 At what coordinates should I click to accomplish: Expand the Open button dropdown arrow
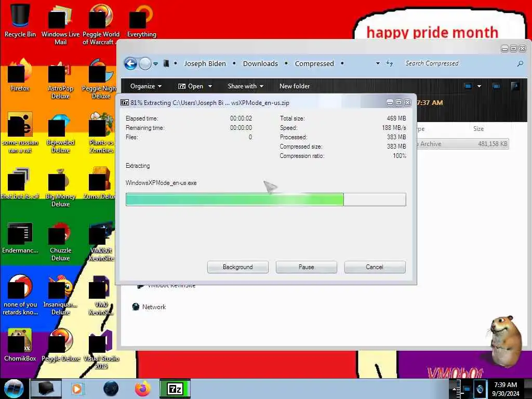[210, 86]
